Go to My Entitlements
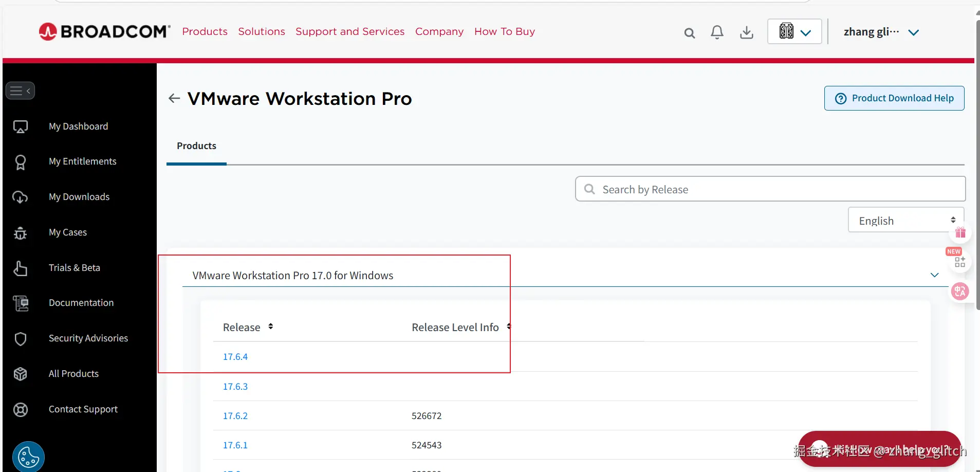 [x=83, y=161]
